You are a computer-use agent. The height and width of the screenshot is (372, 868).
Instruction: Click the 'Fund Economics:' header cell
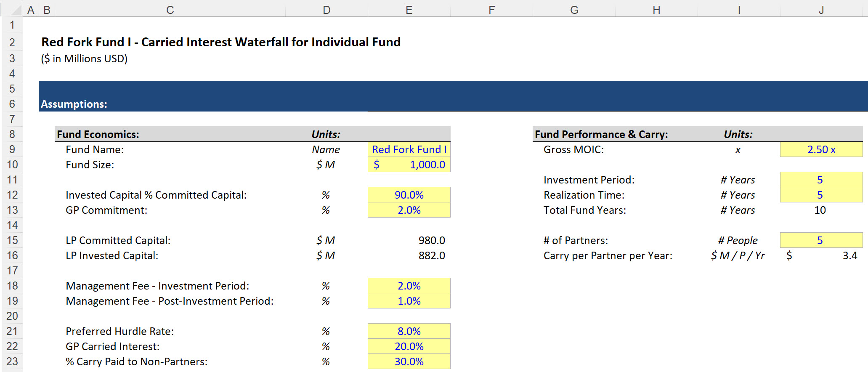(x=98, y=134)
